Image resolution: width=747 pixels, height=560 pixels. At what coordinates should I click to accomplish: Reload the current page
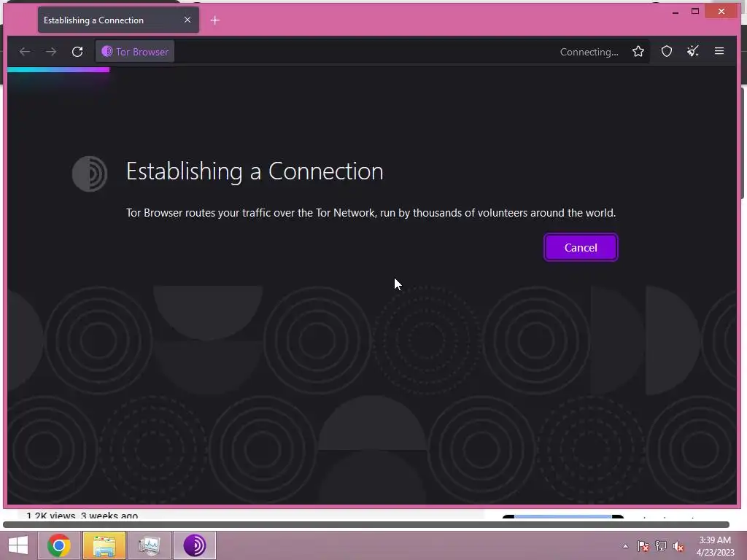click(x=77, y=52)
